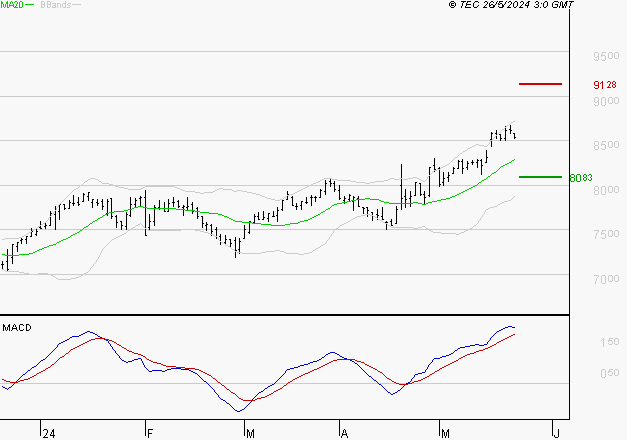Viewport: 627px width, 440px height.
Task: Click the A April marker on time axis
Action: (344, 434)
